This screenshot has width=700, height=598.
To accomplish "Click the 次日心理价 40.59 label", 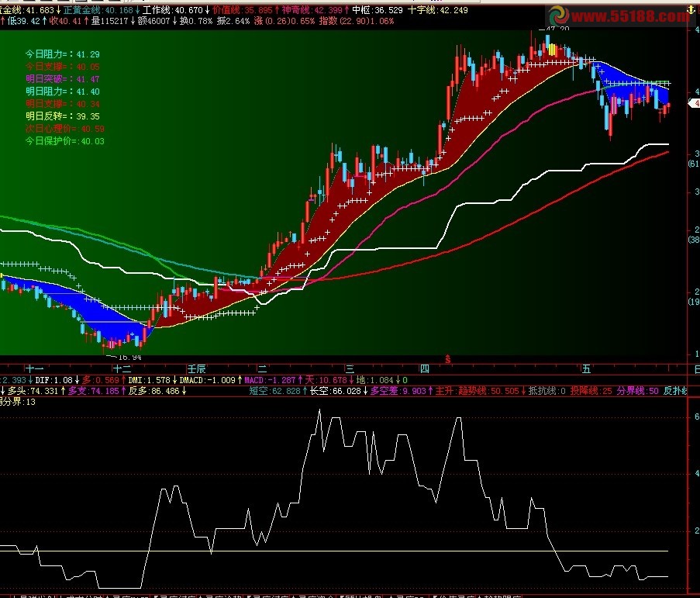I will point(65,129).
